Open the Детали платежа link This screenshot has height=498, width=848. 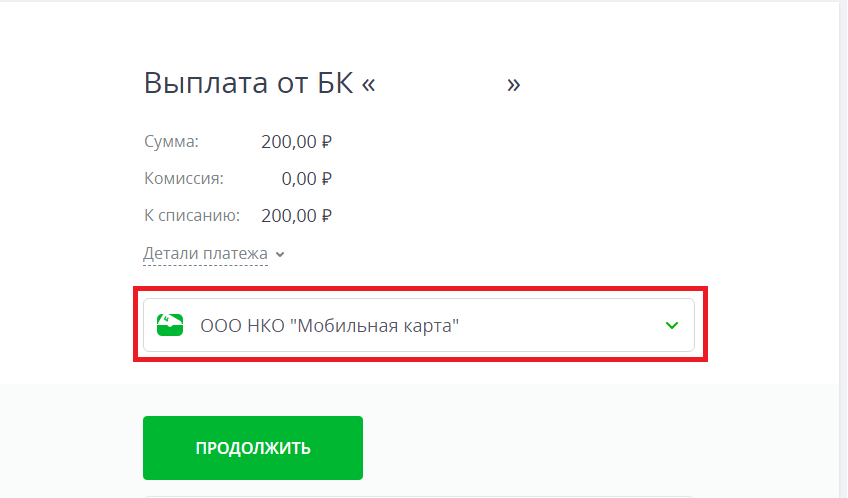[205, 254]
